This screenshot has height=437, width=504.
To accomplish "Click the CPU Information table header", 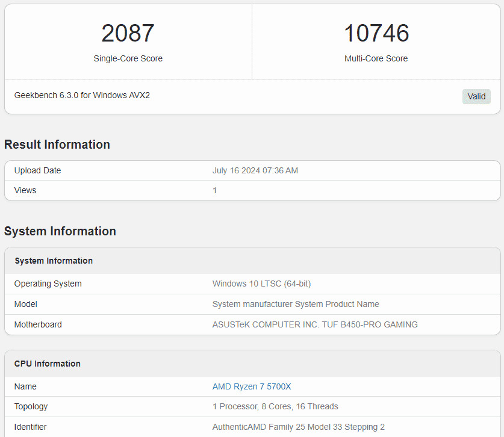I will 48,364.
